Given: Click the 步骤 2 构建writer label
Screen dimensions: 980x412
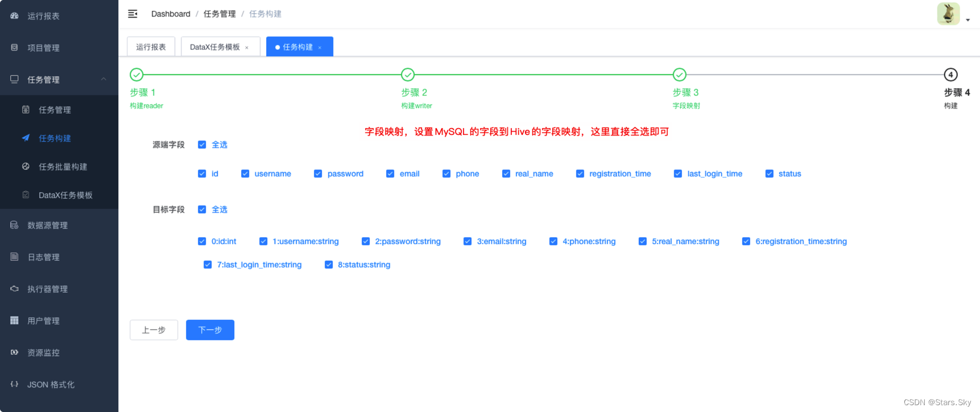Looking at the screenshot, I should pyautogui.click(x=416, y=98).
